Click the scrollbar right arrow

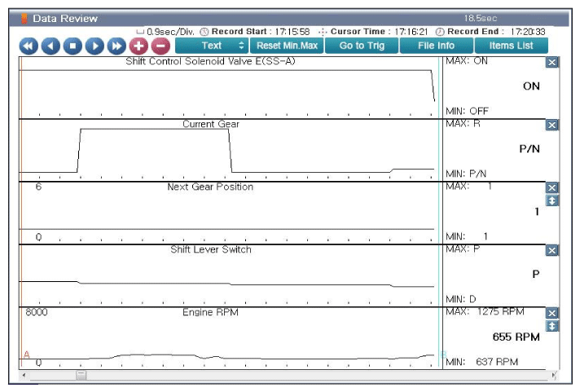554,376
